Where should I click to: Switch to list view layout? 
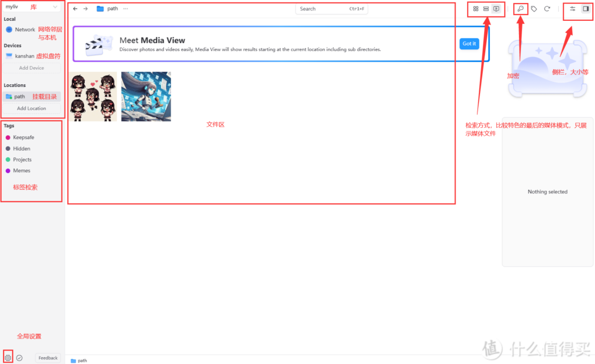coord(486,9)
